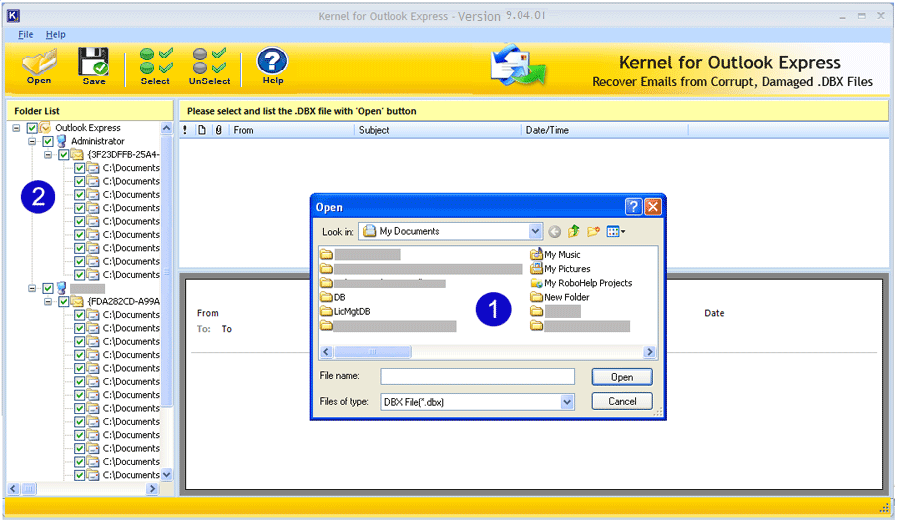Uncheck the first C:\Documents checkbox under {3F23DFFB
Image resolution: width=900 pixels, height=520 pixels.
coord(80,168)
